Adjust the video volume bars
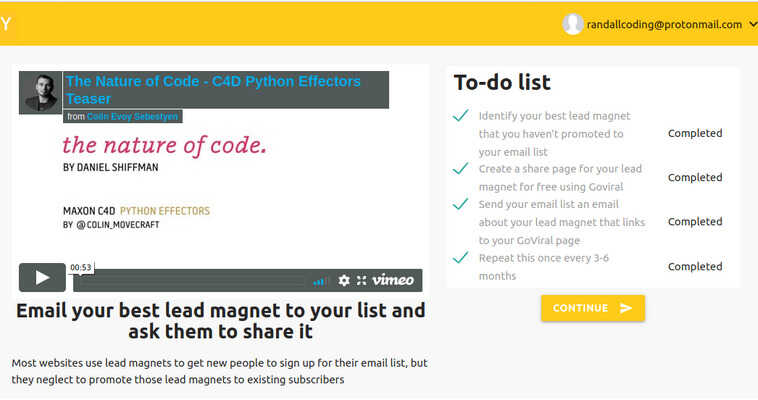 click(x=319, y=281)
